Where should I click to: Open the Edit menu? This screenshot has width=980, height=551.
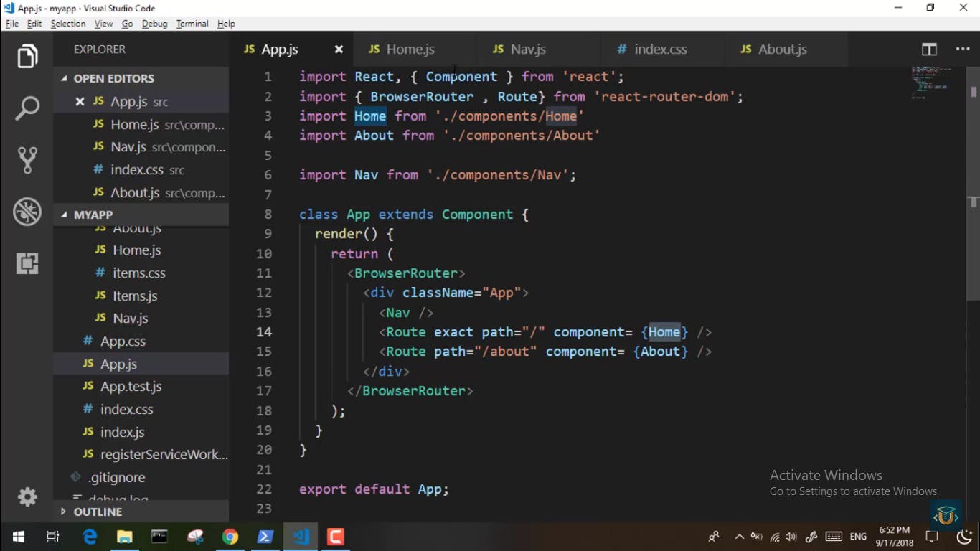pos(34,24)
